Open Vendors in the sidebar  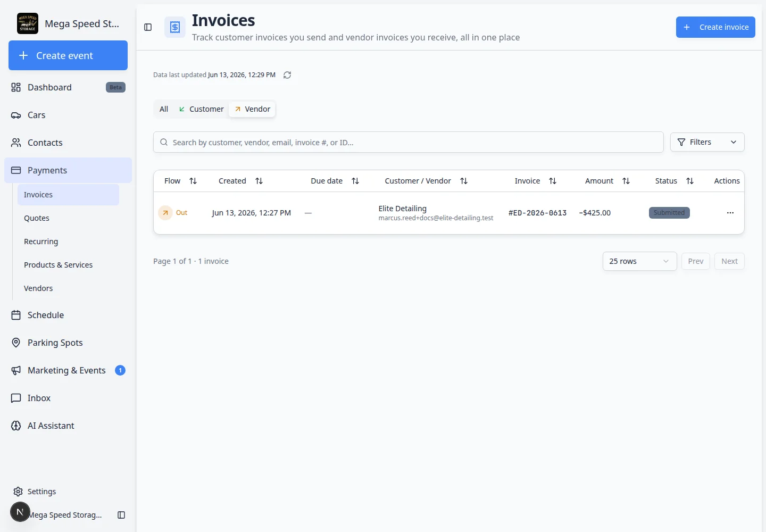click(x=68, y=288)
